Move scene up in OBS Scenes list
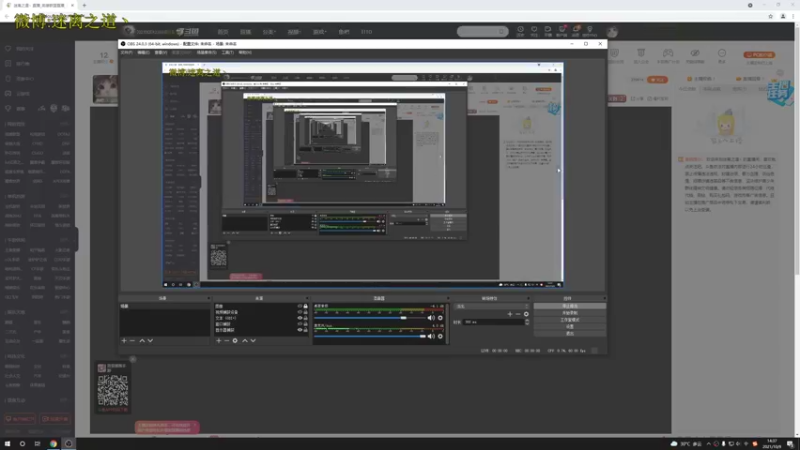The width and height of the screenshot is (800, 450). [x=142, y=340]
